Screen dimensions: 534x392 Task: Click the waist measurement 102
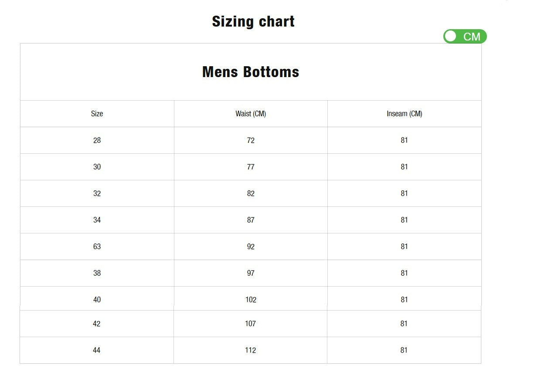pos(251,299)
